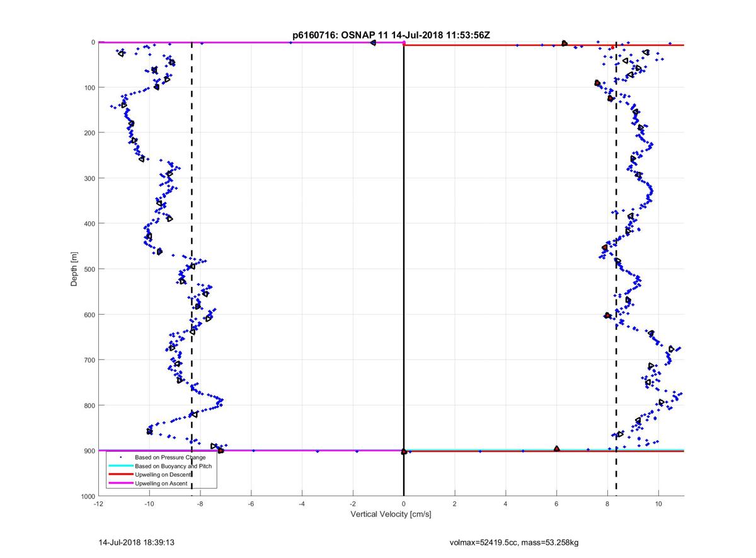Viewport: 756px width, 558px height.
Task: Click the blue dot sample in the legend
Action: pyautogui.click(x=121, y=456)
